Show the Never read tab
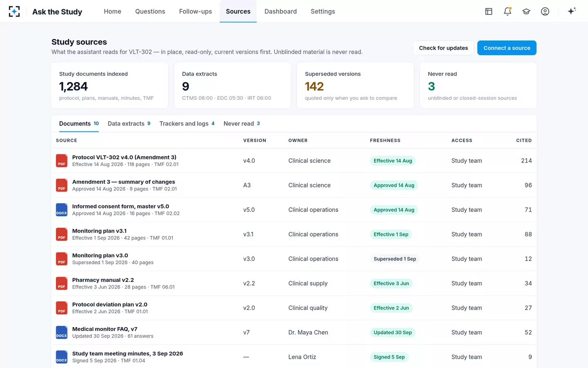This screenshot has width=588, height=368. pyautogui.click(x=242, y=123)
